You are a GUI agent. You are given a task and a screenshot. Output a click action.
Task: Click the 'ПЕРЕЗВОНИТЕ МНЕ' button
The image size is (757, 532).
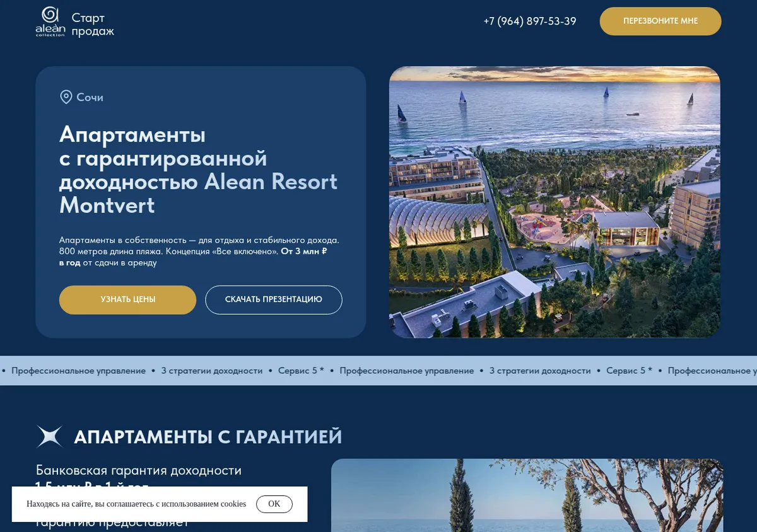pos(660,21)
